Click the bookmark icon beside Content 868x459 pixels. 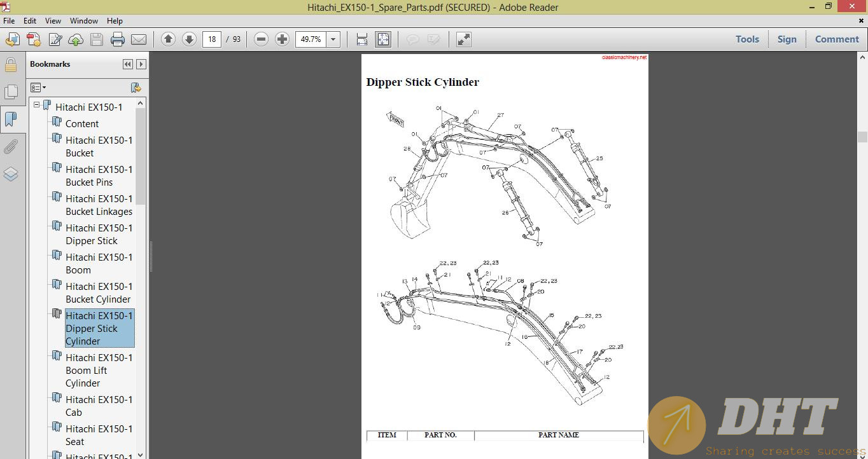57,122
